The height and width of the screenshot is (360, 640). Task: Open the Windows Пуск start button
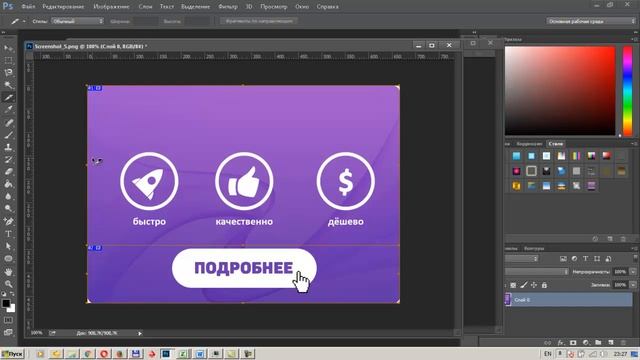click(x=12, y=354)
